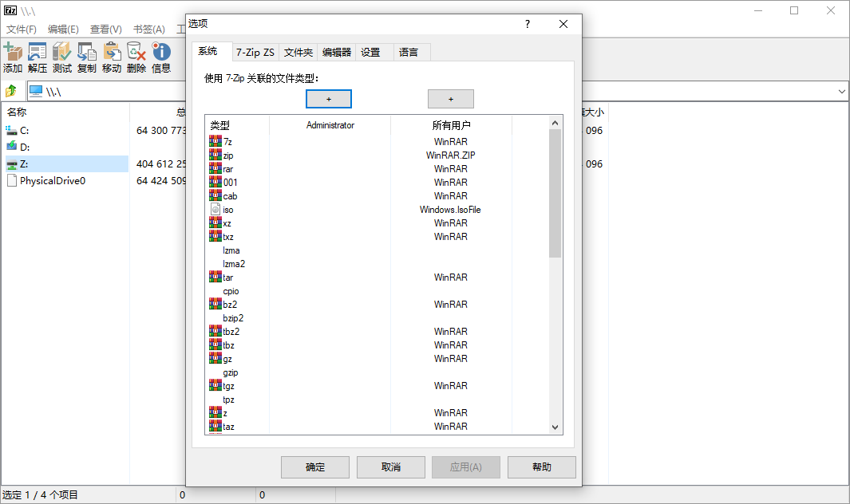Click the disc icon beside iso
The image size is (850, 504).
(215, 209)
